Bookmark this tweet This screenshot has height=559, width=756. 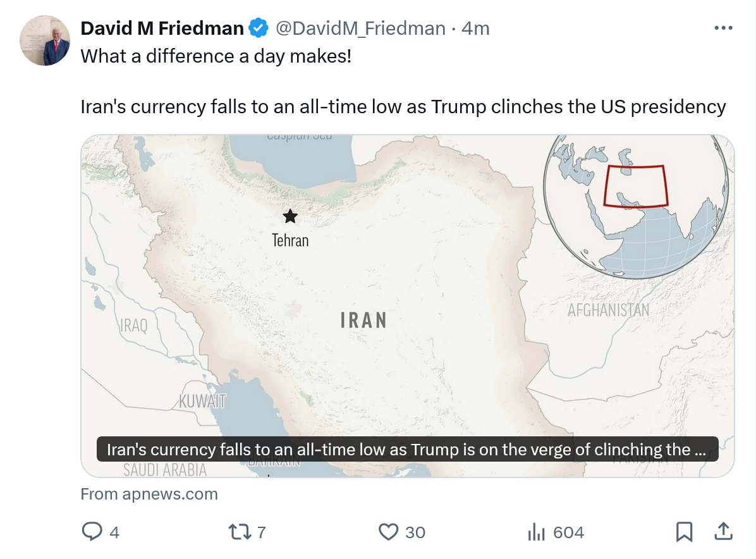(x=684, y=532)
